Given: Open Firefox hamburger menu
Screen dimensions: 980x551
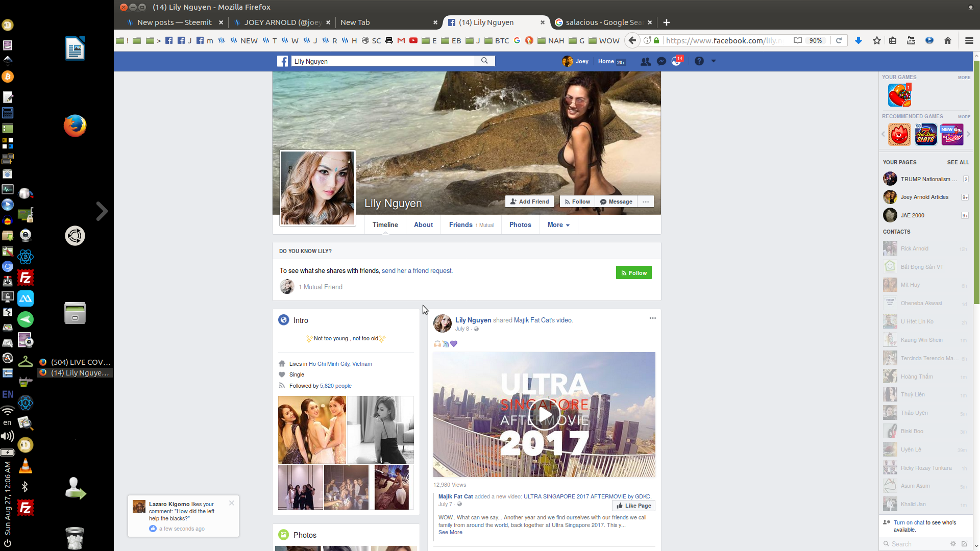Looking at the screenshot, I should 969,40.
